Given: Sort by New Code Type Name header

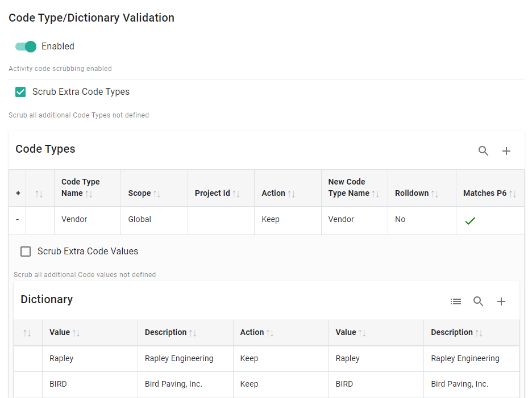Looking at the screenshot, I should (352, 188).
